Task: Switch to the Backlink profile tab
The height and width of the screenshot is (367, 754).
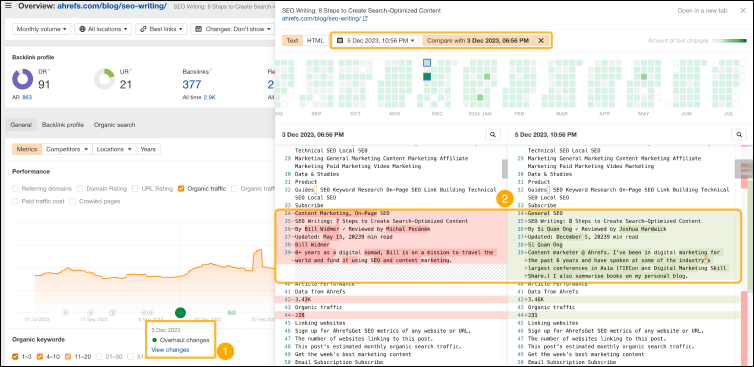Action: pos(63,125)
